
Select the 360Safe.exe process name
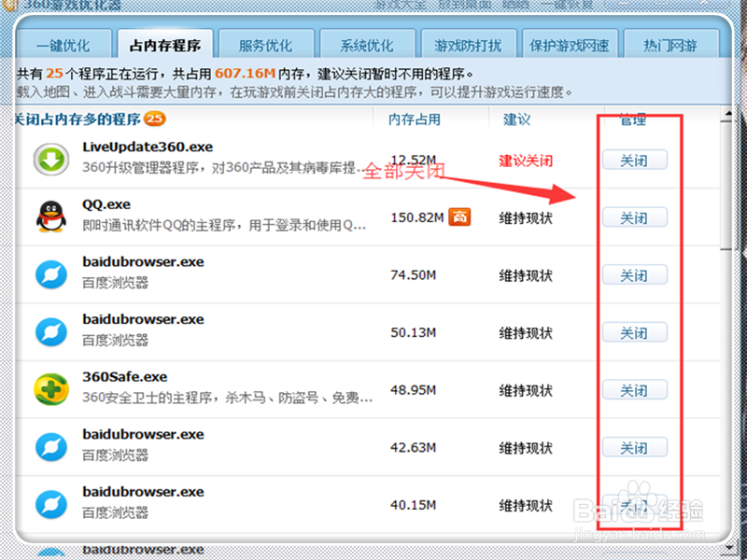coord(125,377)
